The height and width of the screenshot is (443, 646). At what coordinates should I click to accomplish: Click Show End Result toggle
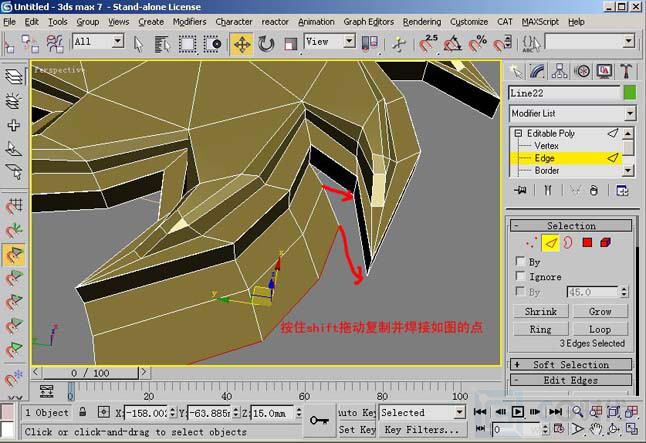pos(548,190)
